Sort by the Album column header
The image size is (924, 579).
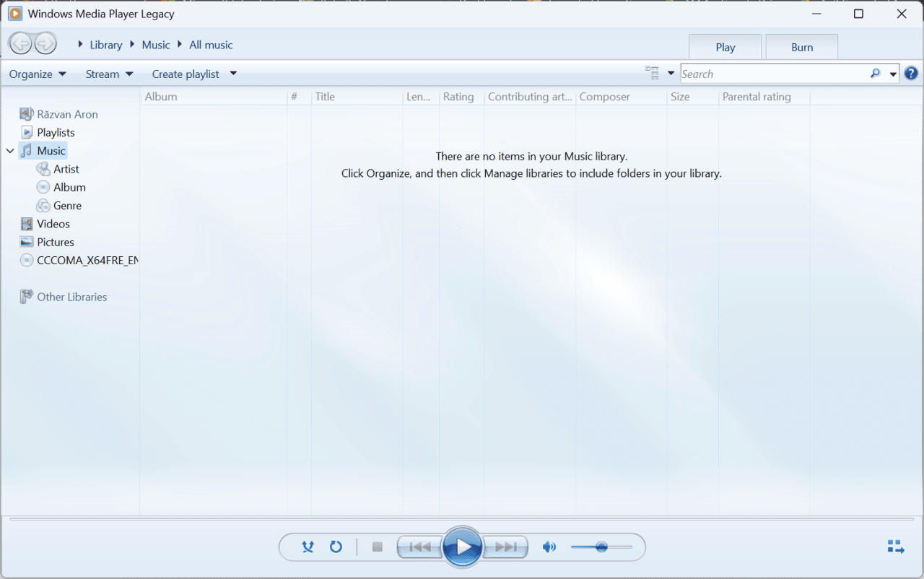214,97
